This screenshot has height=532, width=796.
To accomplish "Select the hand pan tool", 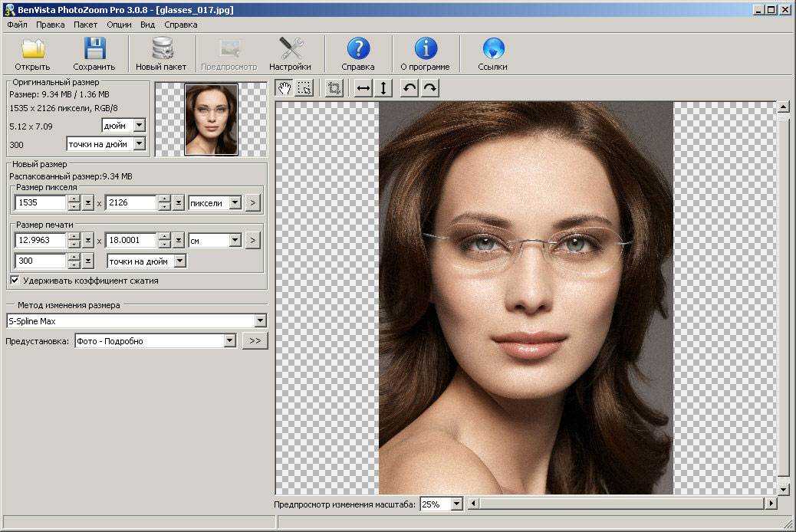I will pos(285,88).
